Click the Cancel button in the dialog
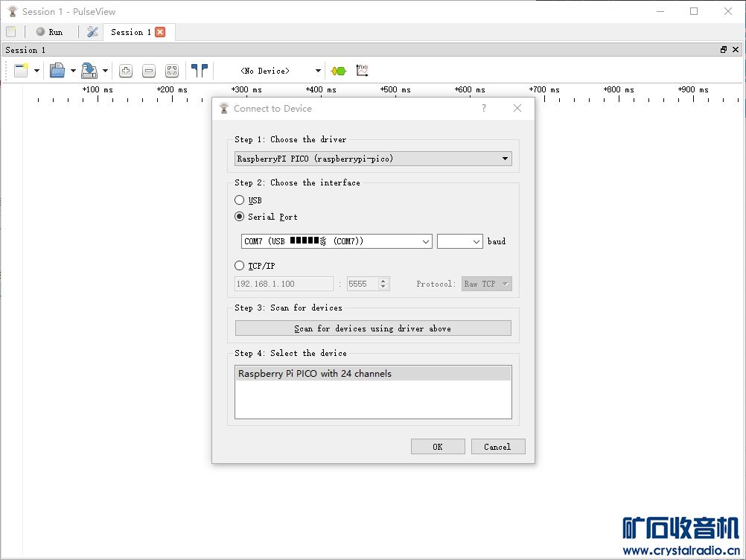The width and height of the screenshot is (746, 560). click(497, 447)
